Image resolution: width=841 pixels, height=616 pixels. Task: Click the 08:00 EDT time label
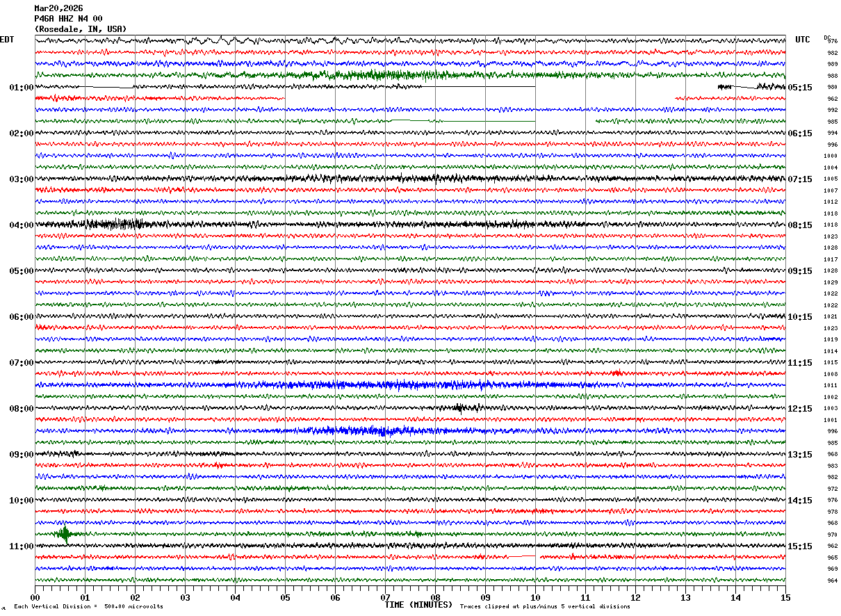[x=22, y=409]
